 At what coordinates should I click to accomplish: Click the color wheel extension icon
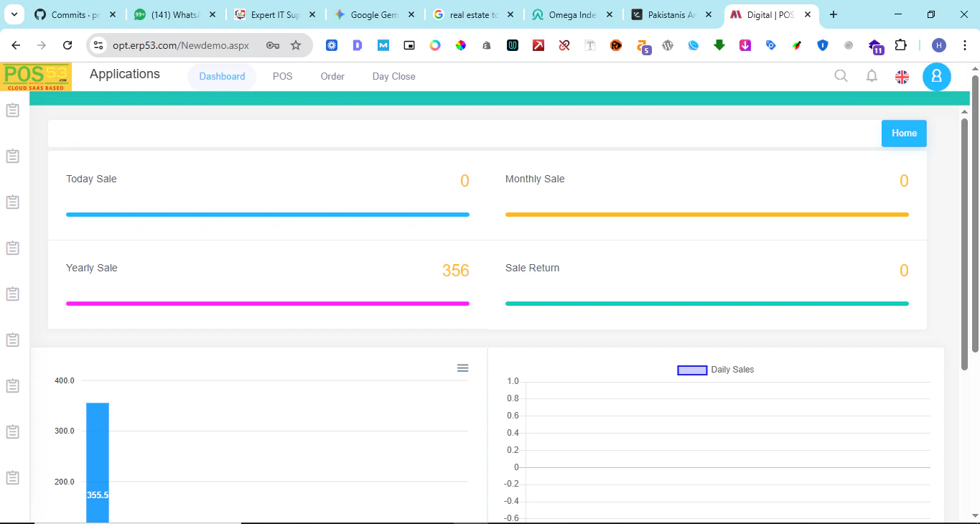point(461,45)
